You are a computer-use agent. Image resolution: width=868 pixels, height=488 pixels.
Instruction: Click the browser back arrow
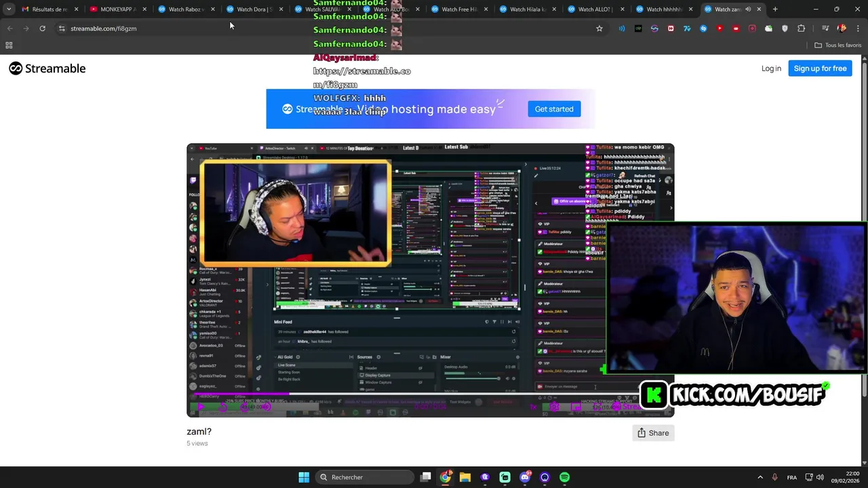(9, 28)
